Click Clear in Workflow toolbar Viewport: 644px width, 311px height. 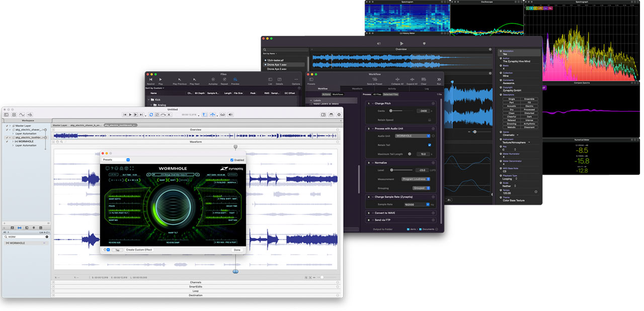(424, 80)
